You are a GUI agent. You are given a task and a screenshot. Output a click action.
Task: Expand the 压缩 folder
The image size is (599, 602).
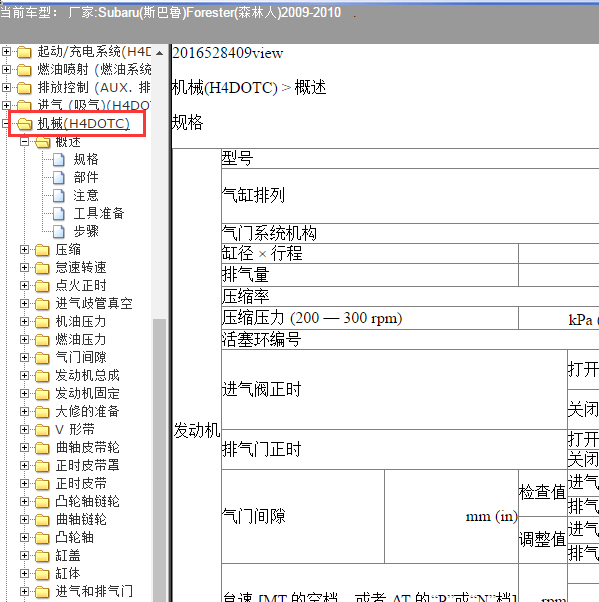pyautogui.click(x=24, y=250)
